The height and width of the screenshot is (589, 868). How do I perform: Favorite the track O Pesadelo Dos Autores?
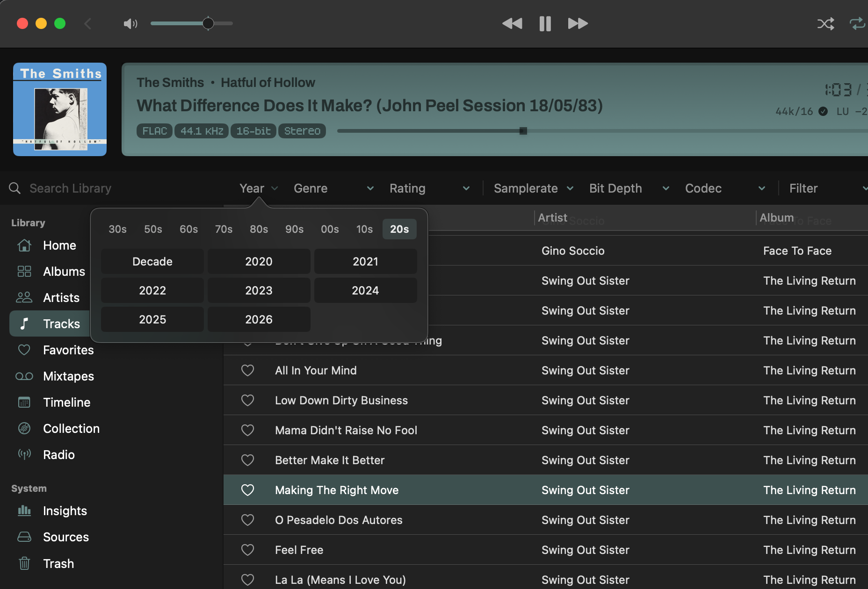247,520
